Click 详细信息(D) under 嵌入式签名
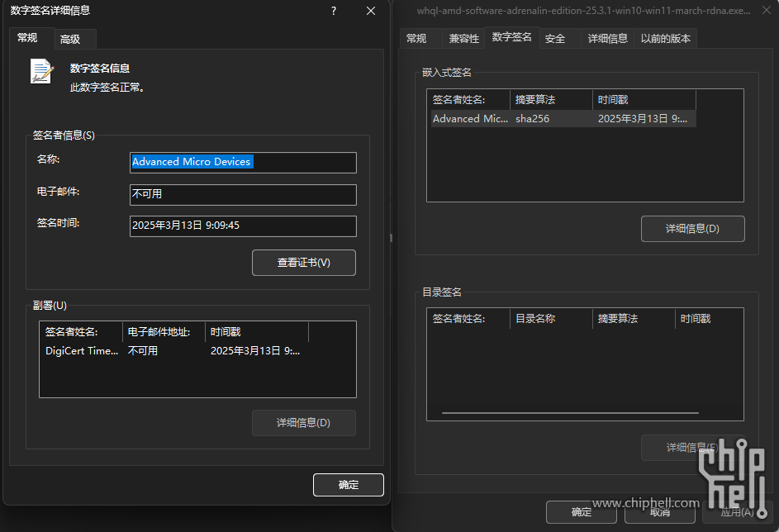Viewport: 779px width, 532px height. pos(692,229)
